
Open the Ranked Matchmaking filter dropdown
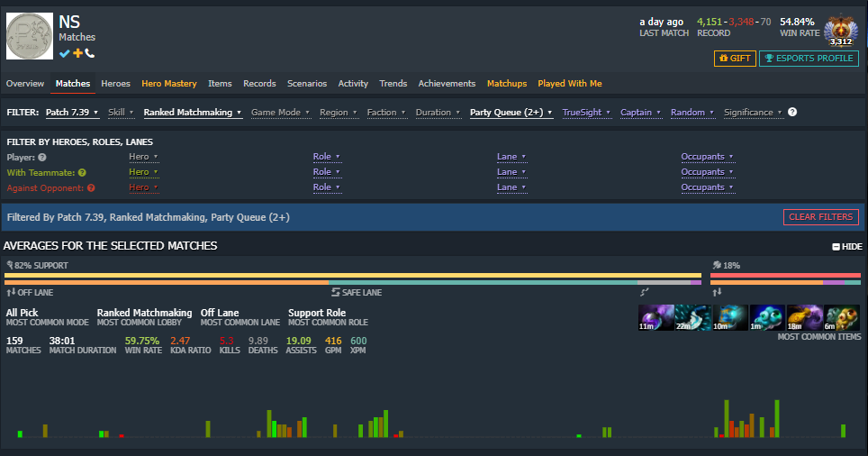[x=193, y=113]
